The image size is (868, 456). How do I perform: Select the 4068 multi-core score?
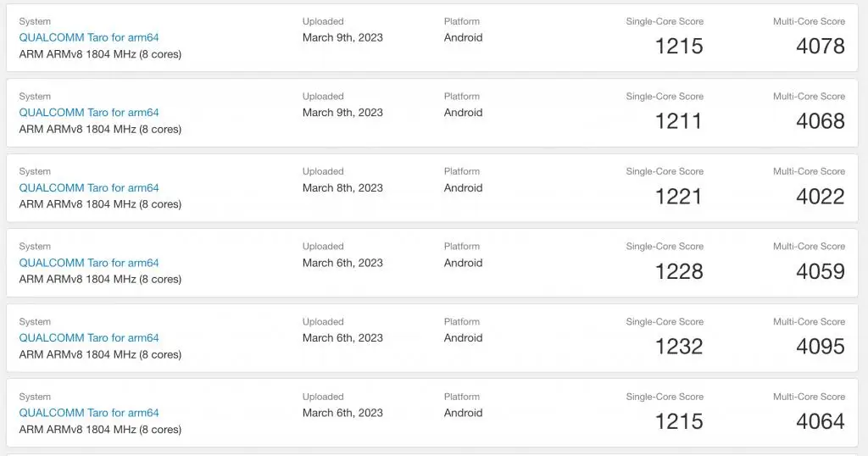pos(821,121)
